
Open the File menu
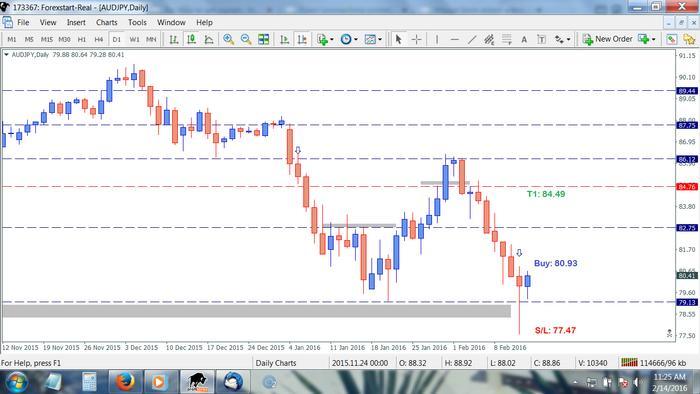click(23, 22)
